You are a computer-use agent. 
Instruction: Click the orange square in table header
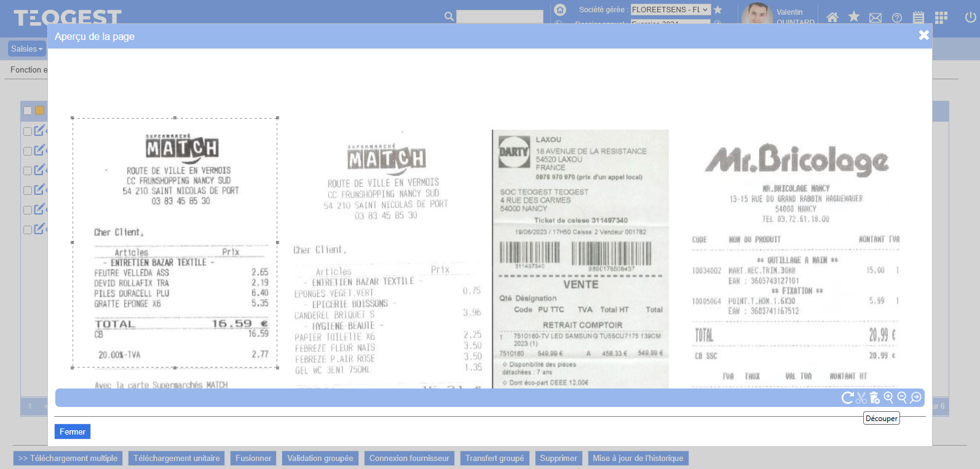coord(40,111)
